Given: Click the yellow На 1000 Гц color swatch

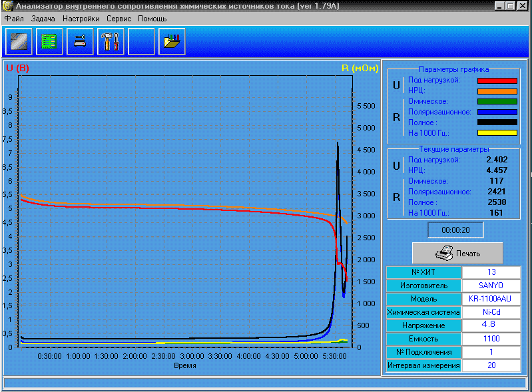Looking at the screenshot, I should click(497, 133).
